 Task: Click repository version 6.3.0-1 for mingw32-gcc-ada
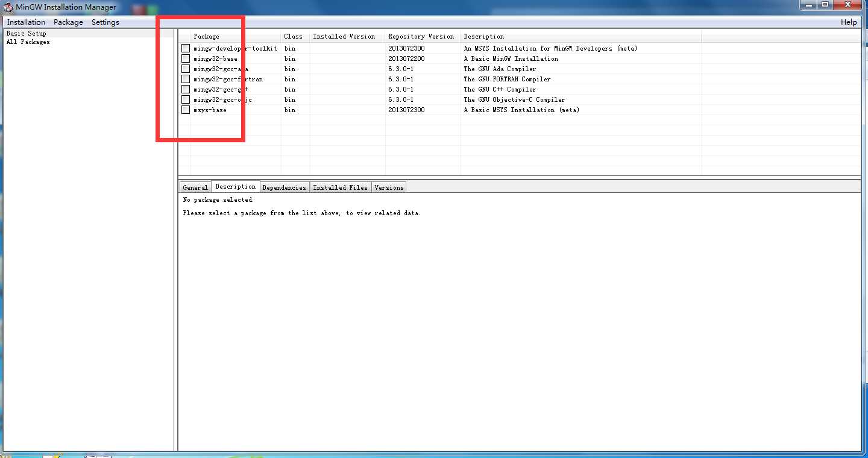(x=401, y=69)
